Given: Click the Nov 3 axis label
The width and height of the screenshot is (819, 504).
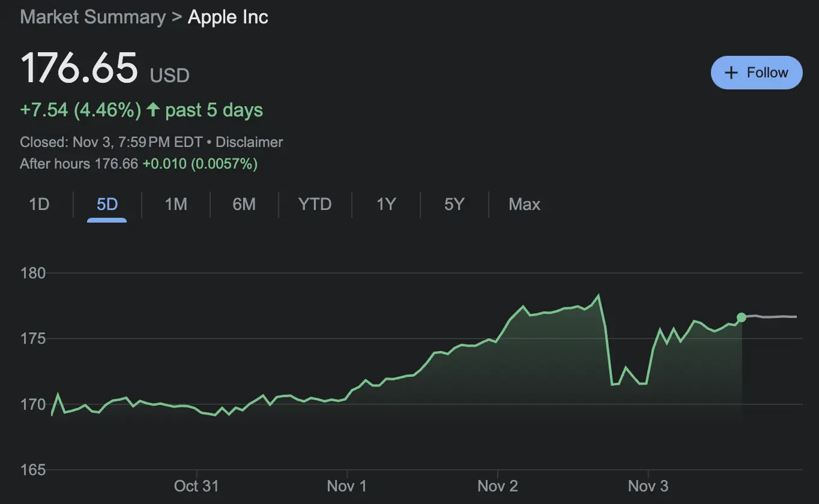Looking at the screenshot, I should (648, 485).
